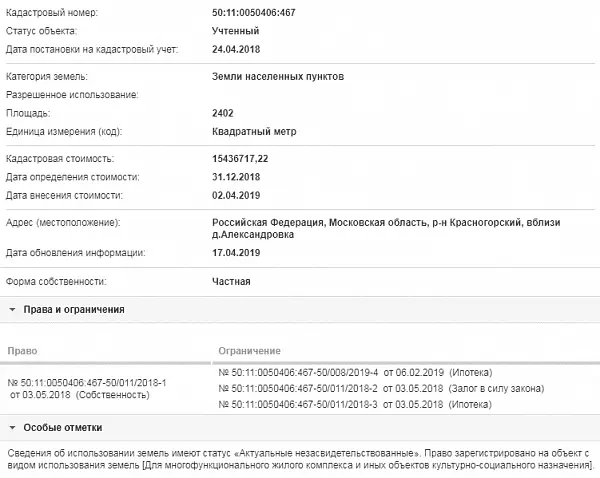This screenshot has width=600, height=478.
Task: Click the «Ограничение» column header
Action: (x=249, y=352)
